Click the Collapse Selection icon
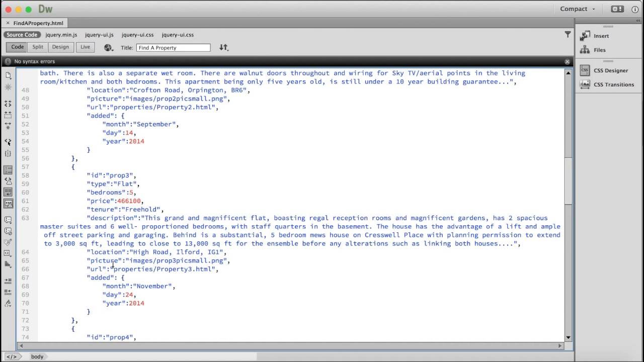 pos(8,115)
